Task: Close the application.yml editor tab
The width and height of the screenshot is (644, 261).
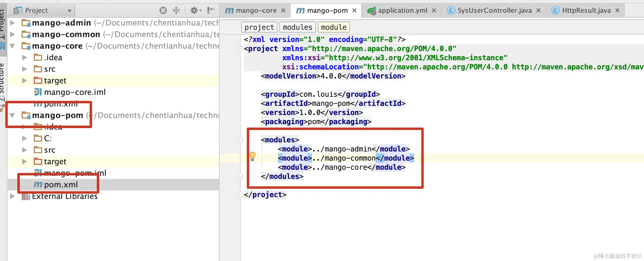Action: 434,11
